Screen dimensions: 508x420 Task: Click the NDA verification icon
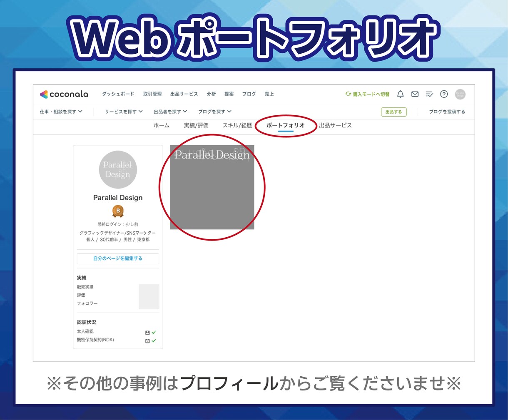147,341
